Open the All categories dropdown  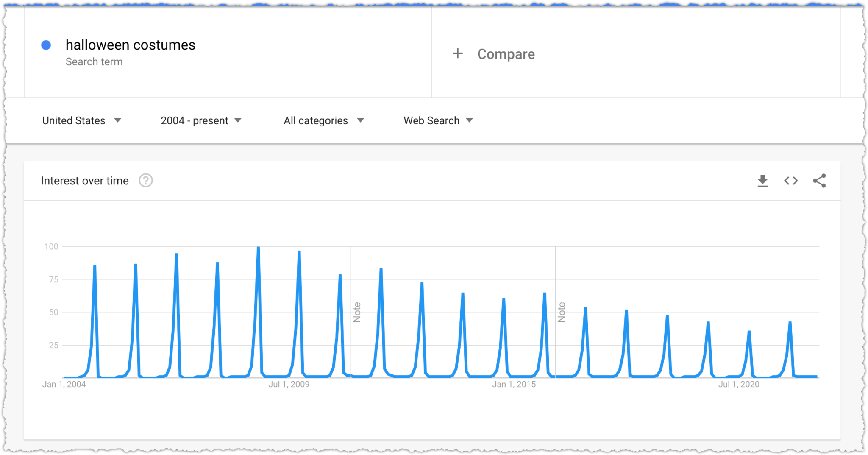[x=324, y=120]
